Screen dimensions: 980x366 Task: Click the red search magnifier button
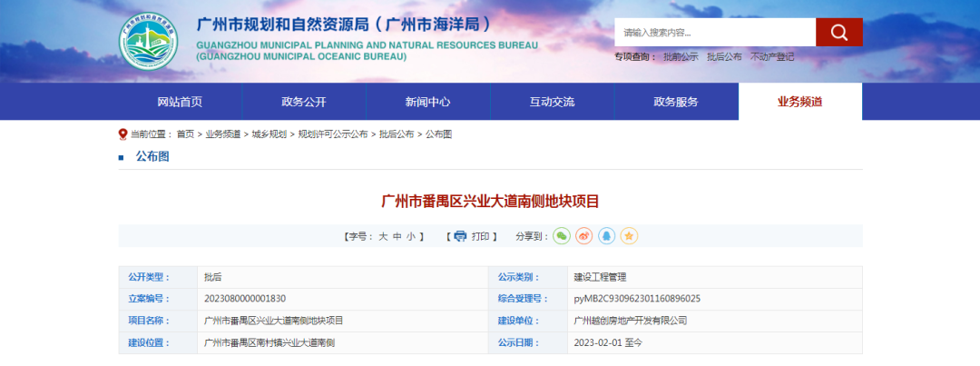tap(838, 32)
